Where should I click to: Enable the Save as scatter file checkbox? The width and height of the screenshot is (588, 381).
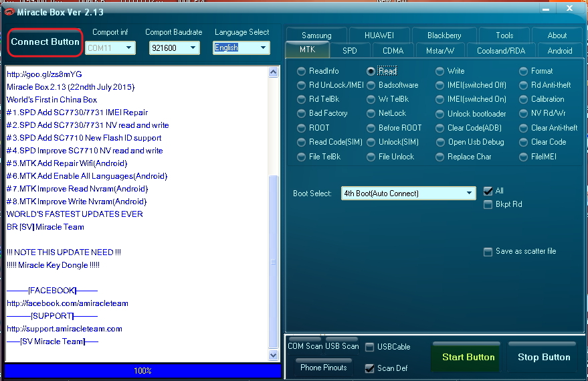[x=488, y=252]
